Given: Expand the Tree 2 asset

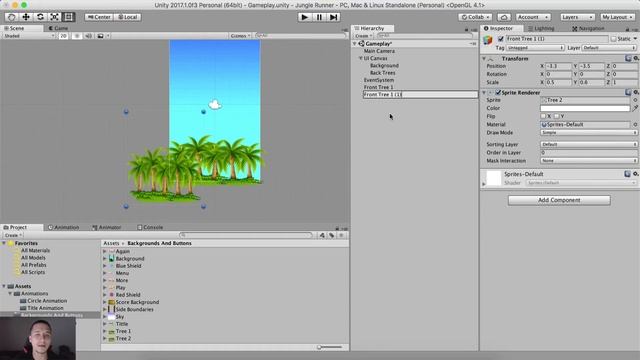Looking at the screenshot, I should [x=104, y=339].
